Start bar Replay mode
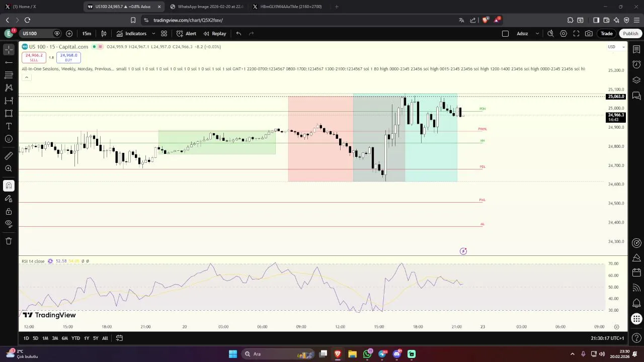The height and width of the screenshot is (362, 644). [215, 34]
